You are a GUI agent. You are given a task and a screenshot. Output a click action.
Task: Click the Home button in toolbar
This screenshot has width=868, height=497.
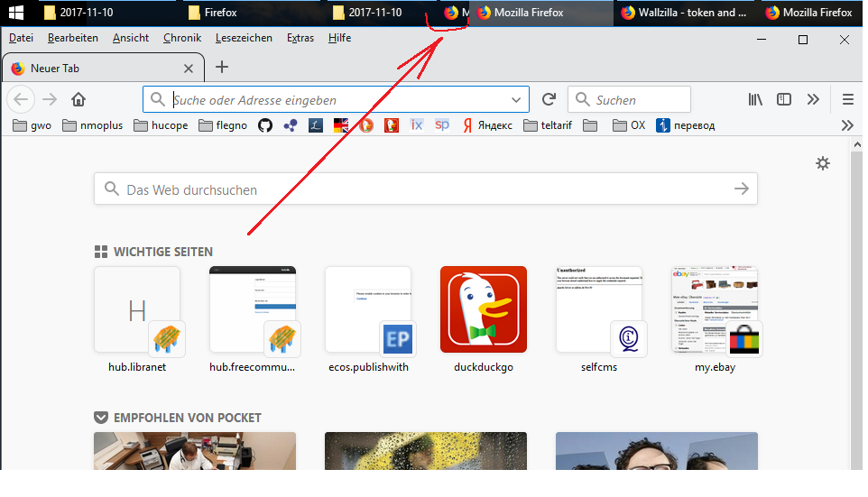pyautogui.click(x=78, y=100)
